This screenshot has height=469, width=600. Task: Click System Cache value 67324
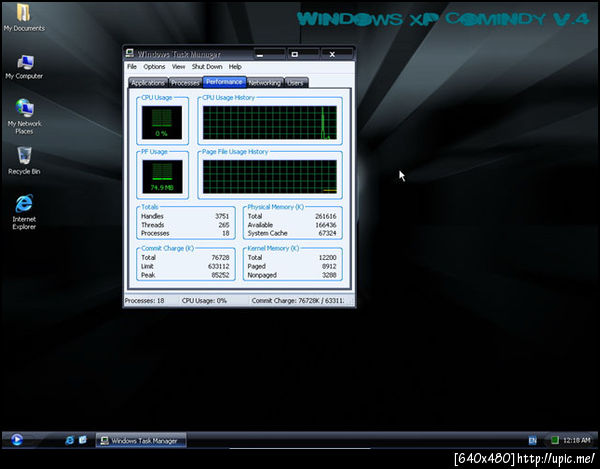coord(327,233)
